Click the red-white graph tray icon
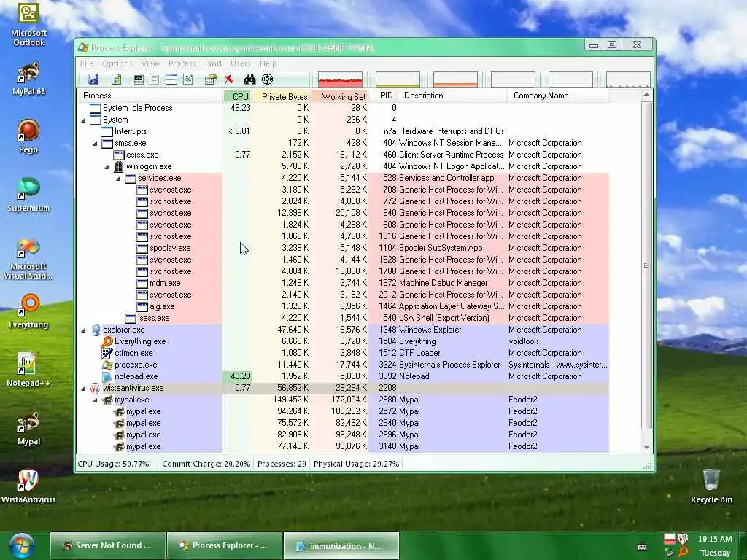747x560 pixels. [x=670, y=539]
